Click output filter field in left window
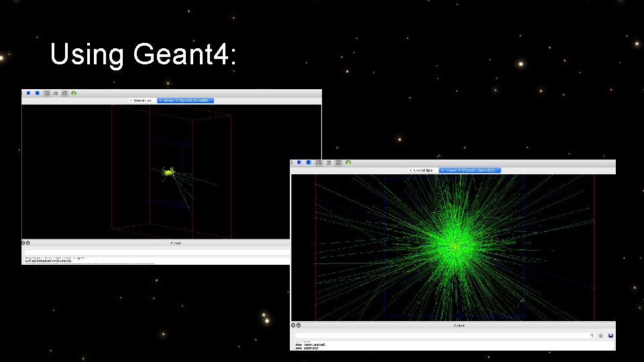 point(157,253)
